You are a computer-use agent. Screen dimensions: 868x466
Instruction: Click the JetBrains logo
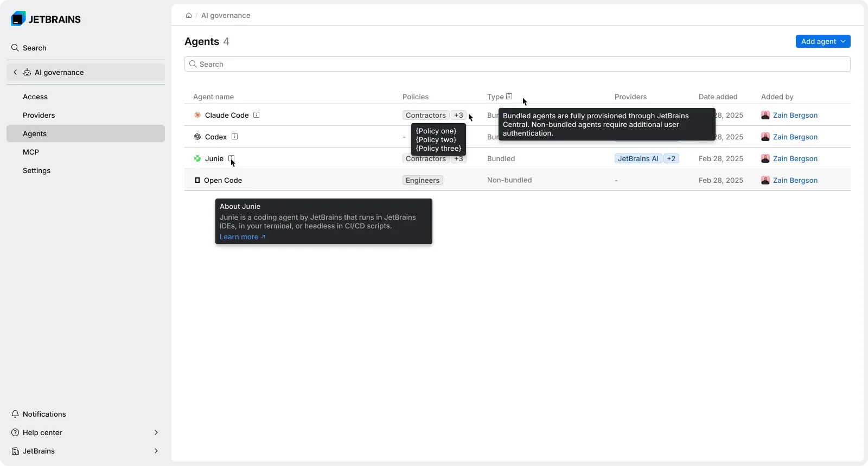[x=46, y=19]
